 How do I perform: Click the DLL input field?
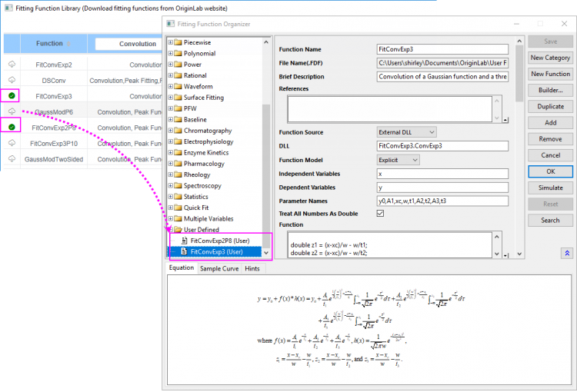pyautogui.click(x=442, y=146)
